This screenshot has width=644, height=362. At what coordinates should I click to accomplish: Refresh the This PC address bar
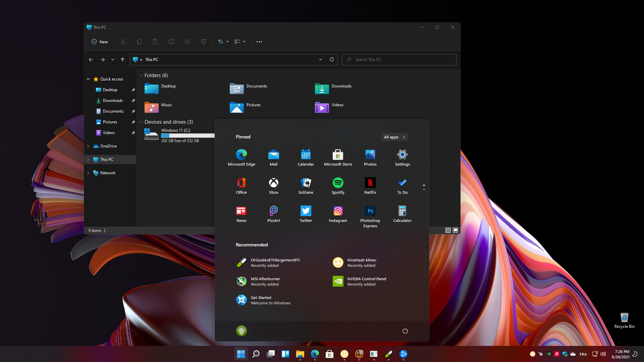point(332,59)
